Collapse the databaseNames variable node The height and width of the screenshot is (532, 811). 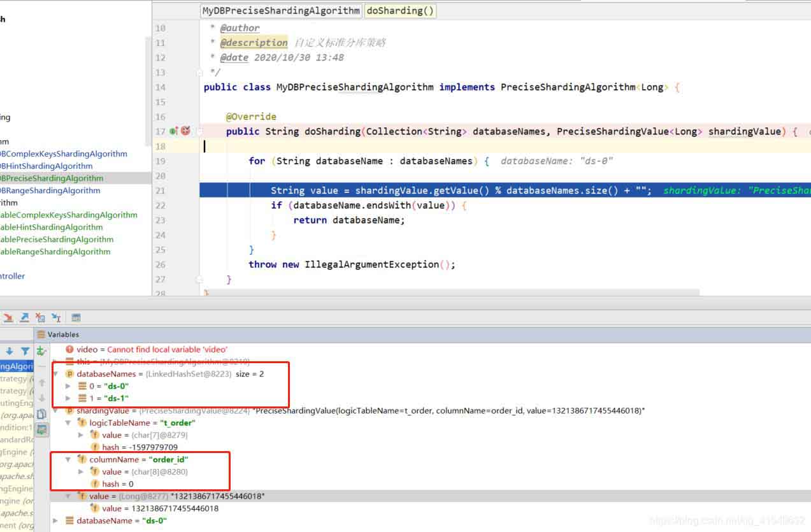tap(56, 374)
